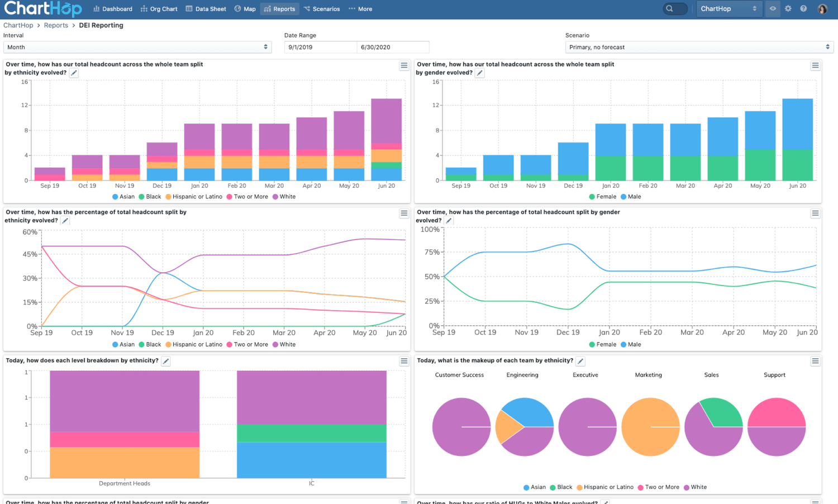
Task: Open the ChartHop organization selector dropdown
Action: coord(729,8)
